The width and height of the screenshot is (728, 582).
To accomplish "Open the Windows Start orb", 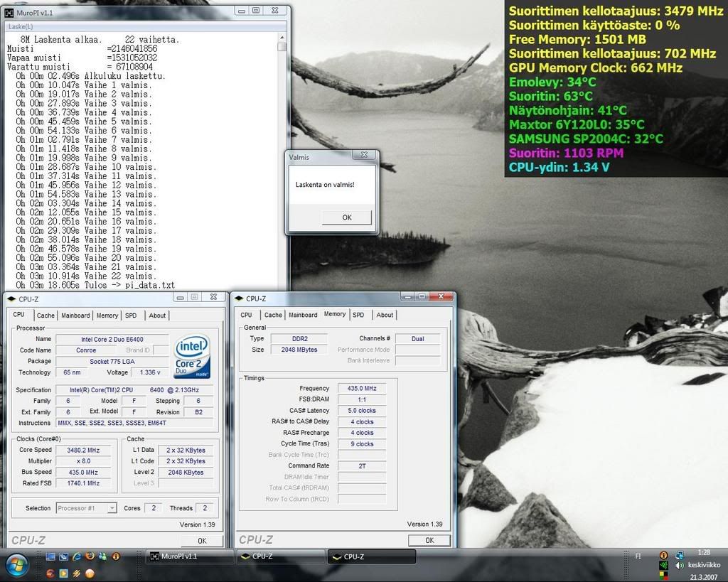I will [16, 566].
